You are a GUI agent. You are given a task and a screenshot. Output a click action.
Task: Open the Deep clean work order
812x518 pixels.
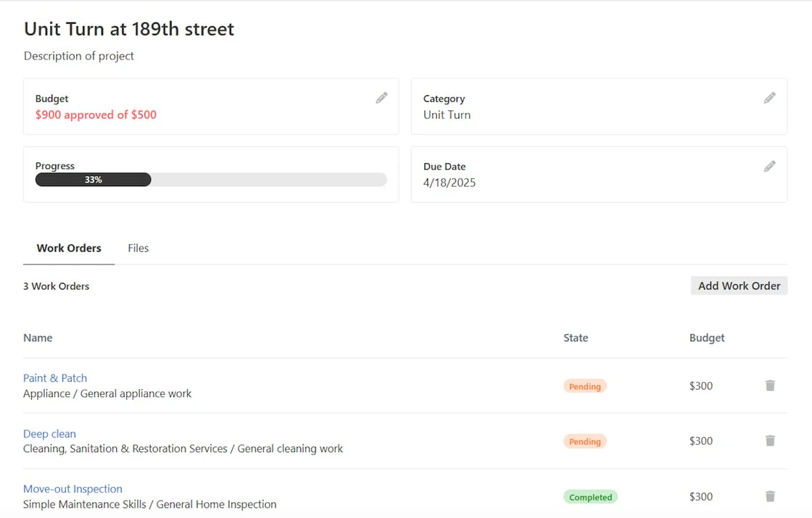click(x=50, y=434)
